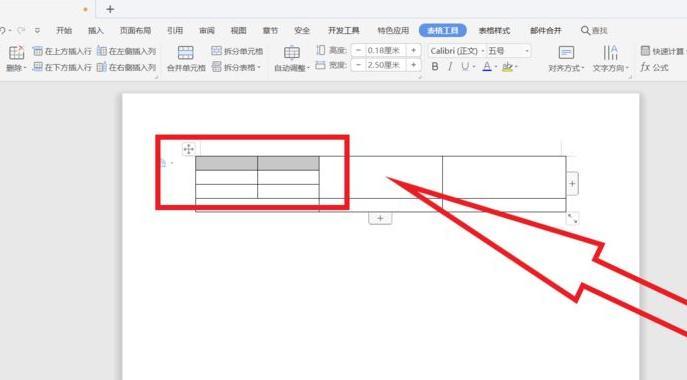Expand underline style options arrow
This screenshot has height=380, width=687.
point(474,67)
